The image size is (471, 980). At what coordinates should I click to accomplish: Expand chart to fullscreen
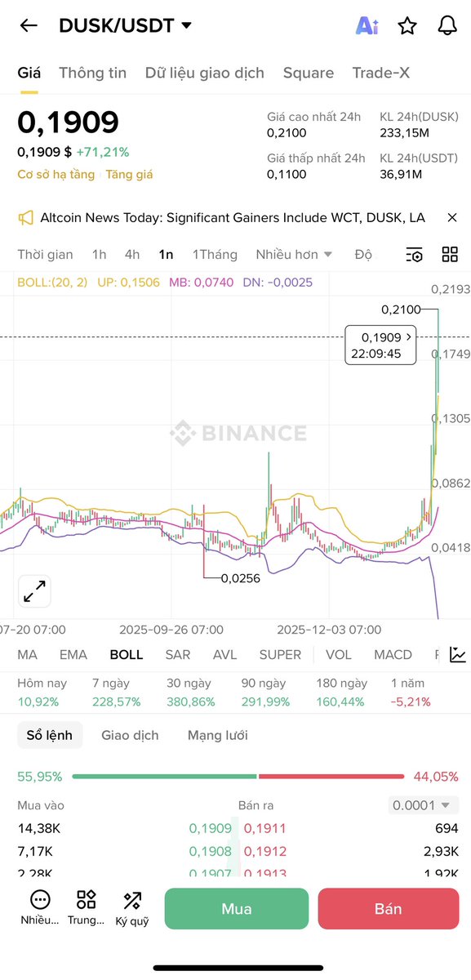(35, 591)
